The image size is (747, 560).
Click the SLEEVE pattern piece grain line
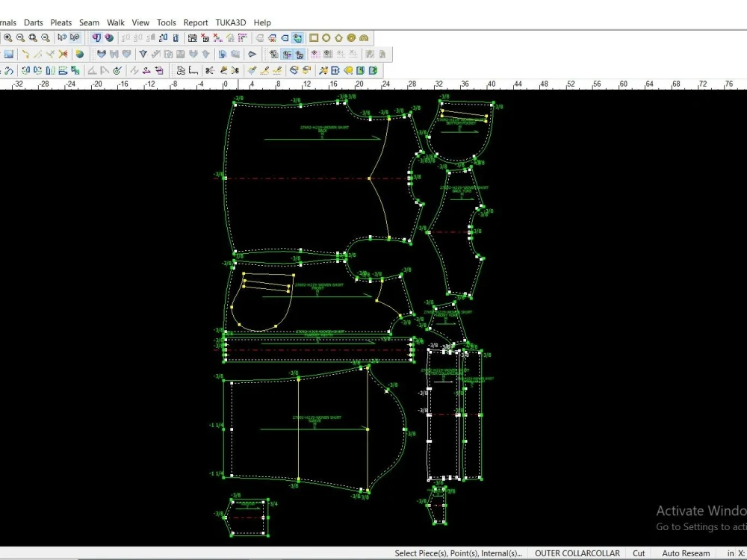(x=314, y=429)
